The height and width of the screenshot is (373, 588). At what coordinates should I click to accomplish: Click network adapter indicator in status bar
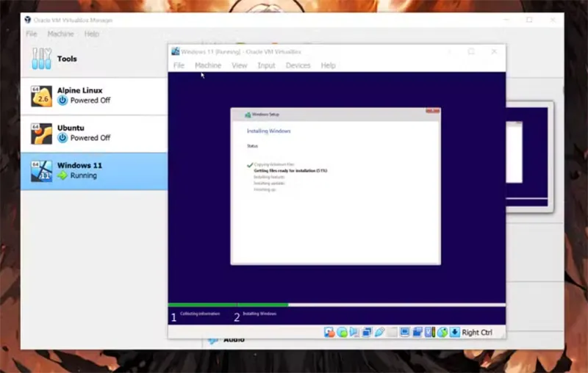pyautogui.click(x=367, y=332)
